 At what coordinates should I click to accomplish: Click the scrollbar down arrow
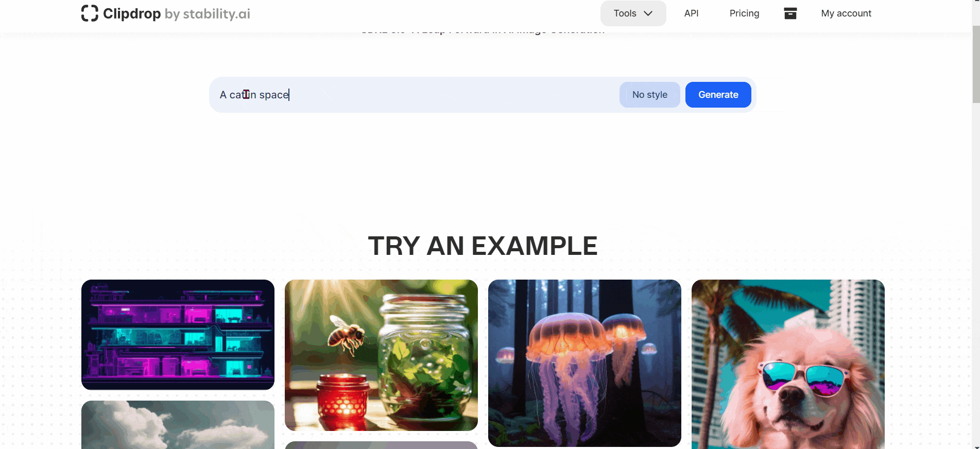975,445
